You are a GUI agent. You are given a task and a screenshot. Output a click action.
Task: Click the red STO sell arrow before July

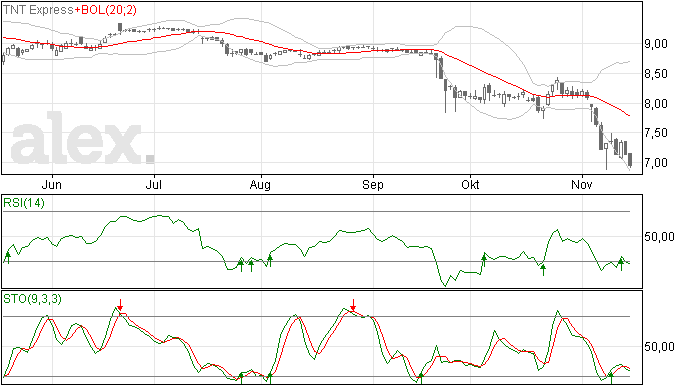pos(120,305)
